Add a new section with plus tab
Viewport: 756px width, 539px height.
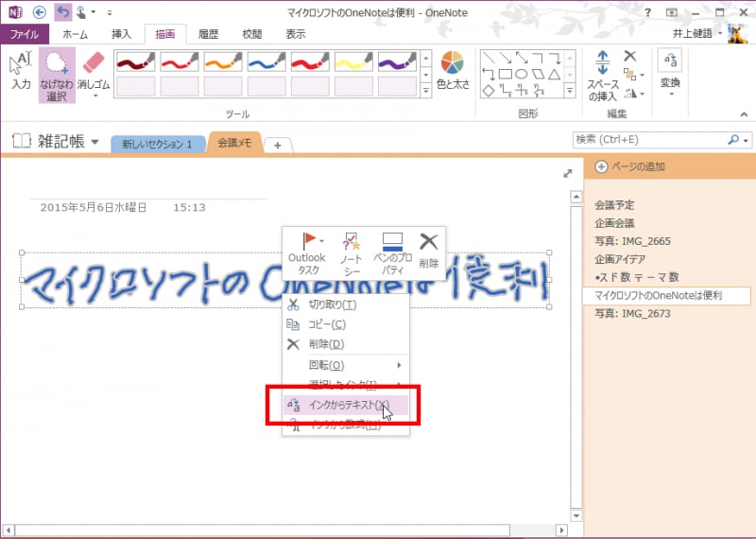[x=278, y=145]
